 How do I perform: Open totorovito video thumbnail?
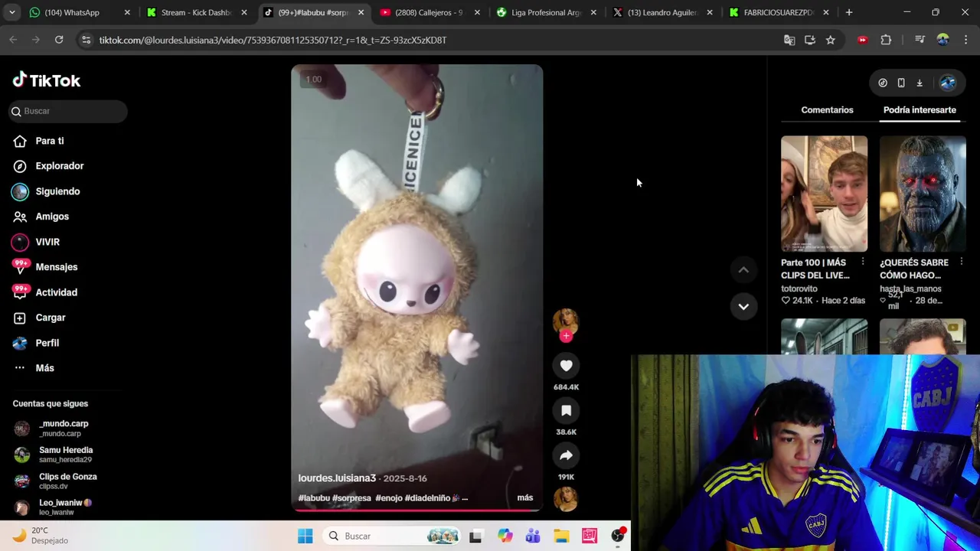(824, 194)
